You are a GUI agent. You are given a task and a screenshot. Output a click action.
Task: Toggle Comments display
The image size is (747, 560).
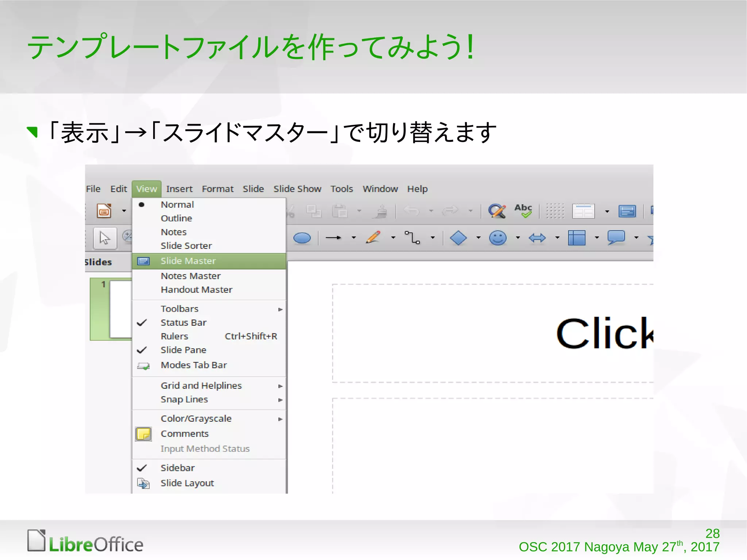click(x=209, y=434)
